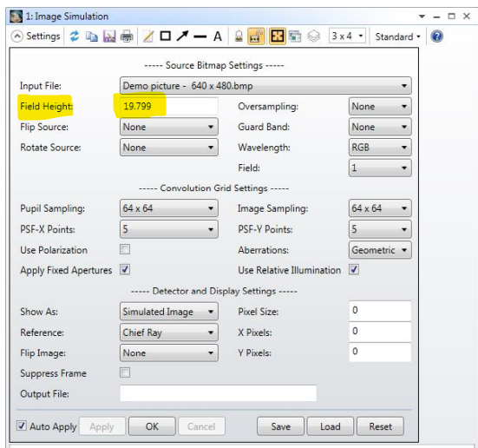Click the Output File input field

pos(219,393)
